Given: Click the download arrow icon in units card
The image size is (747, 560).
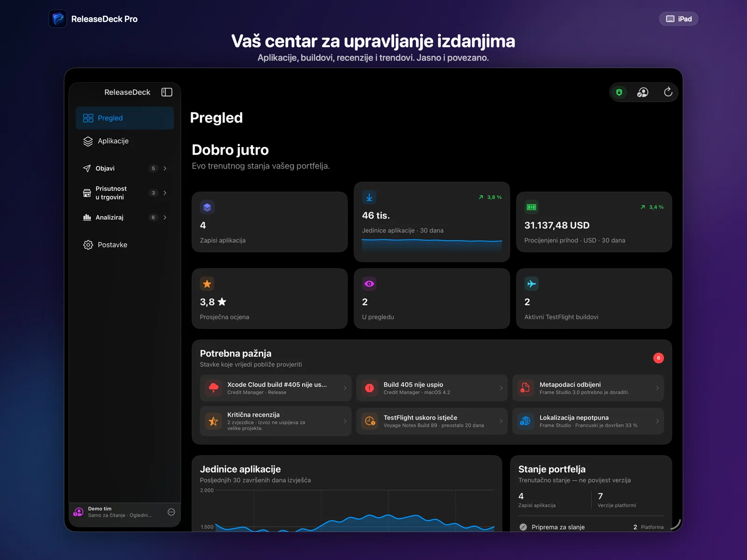Looking at the screenshot, I should point(369,197).
